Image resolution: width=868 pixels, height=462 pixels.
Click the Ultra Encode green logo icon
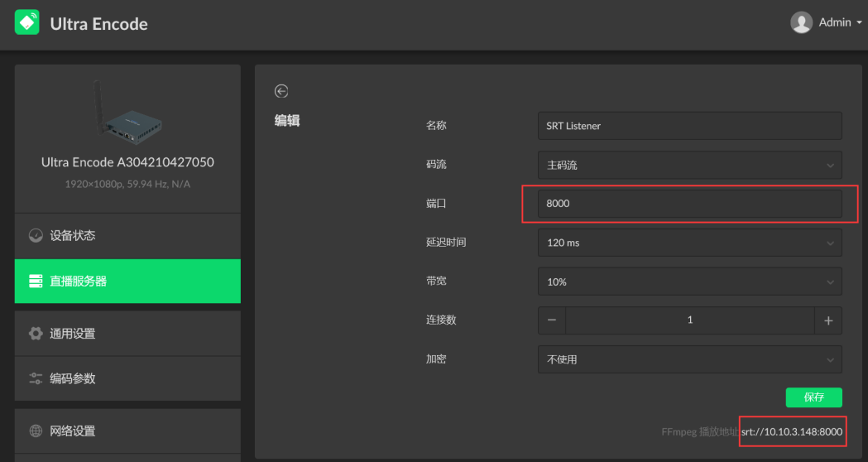(27, 22)
